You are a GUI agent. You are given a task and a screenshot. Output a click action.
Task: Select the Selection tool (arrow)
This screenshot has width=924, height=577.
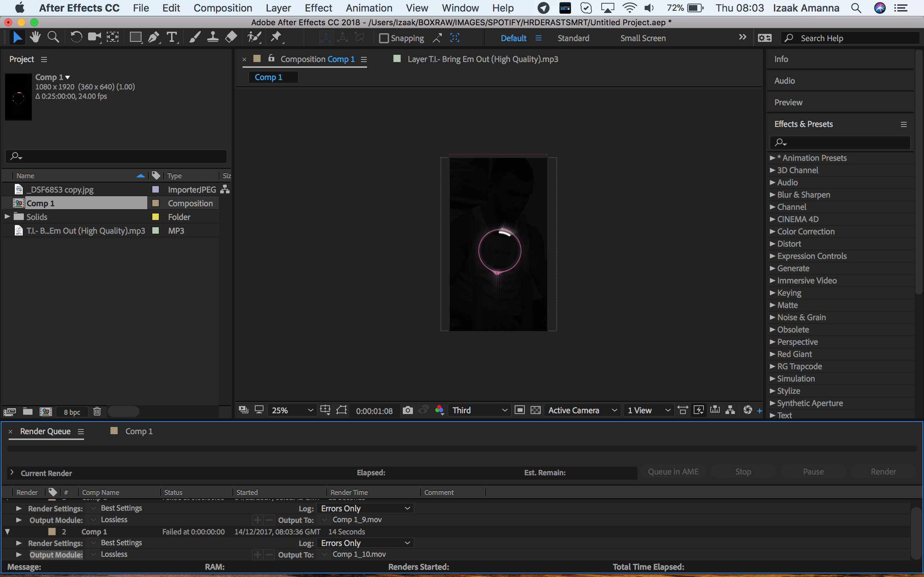click(17, 37)
